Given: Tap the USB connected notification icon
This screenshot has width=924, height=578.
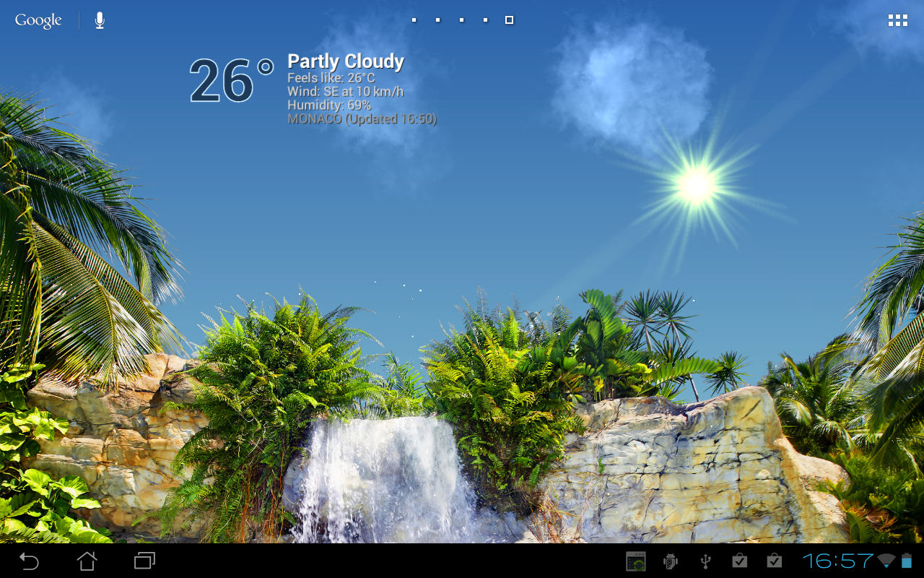Looking at the screenshot, I should click(706, 561).
